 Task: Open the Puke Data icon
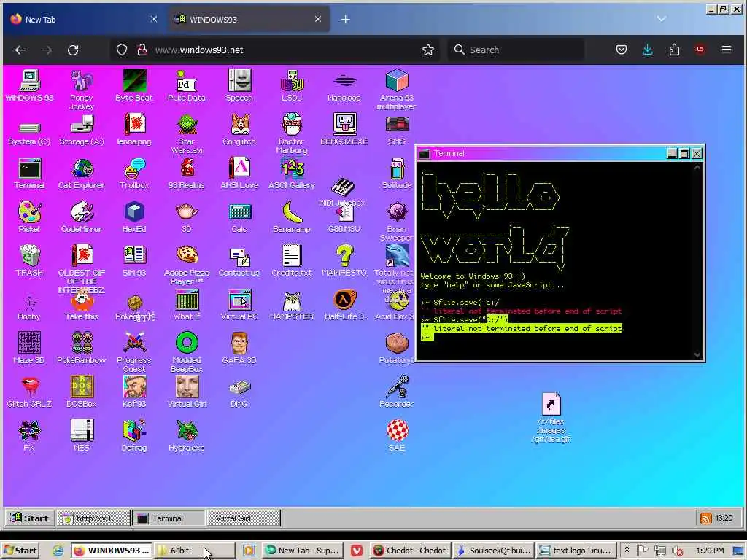click(x=186, y=85)
